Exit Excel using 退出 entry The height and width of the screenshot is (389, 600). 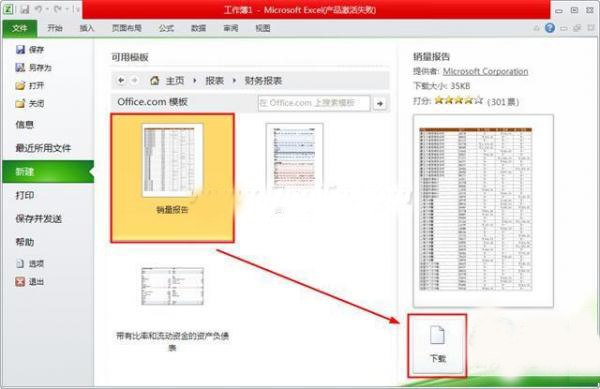tap(30, 282)
